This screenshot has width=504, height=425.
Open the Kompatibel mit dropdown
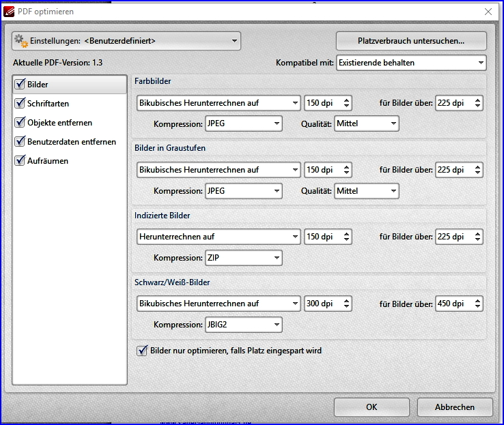coord(411,63)
